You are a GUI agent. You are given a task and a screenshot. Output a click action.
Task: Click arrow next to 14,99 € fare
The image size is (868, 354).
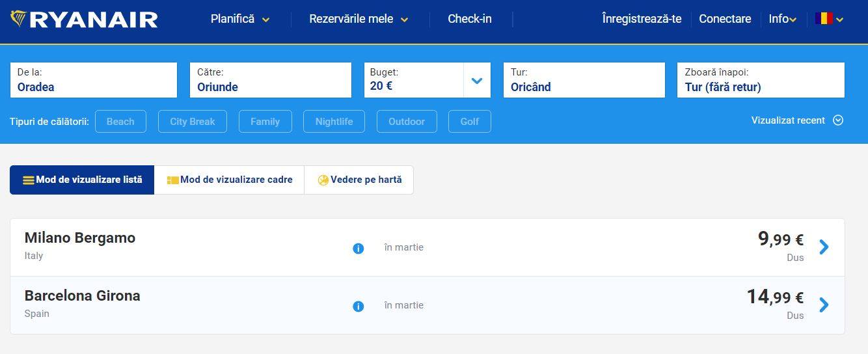pyautogui.click(x=824, y=305)
